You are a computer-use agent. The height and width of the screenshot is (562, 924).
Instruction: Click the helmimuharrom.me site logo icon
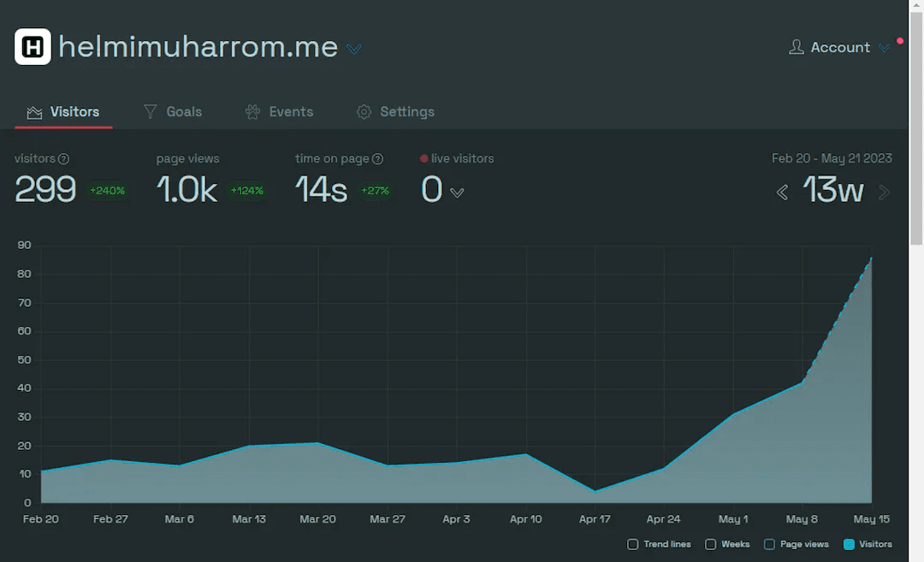(x=33, y=46)
